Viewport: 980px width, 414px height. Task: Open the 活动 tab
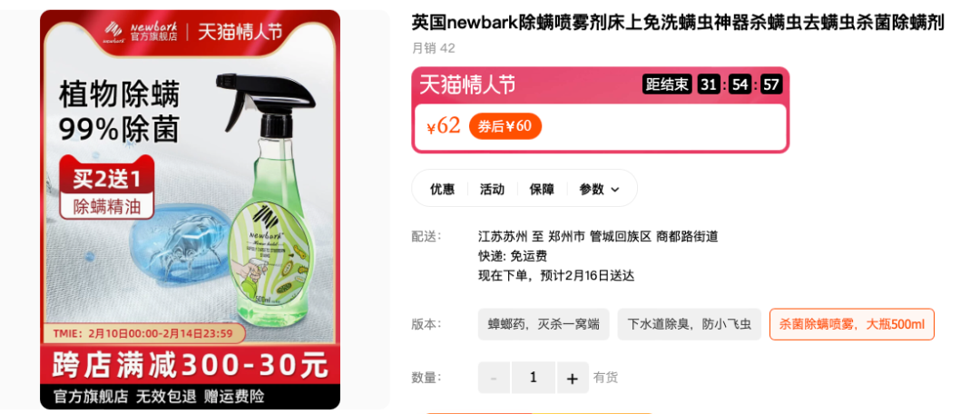click(492, 190)
